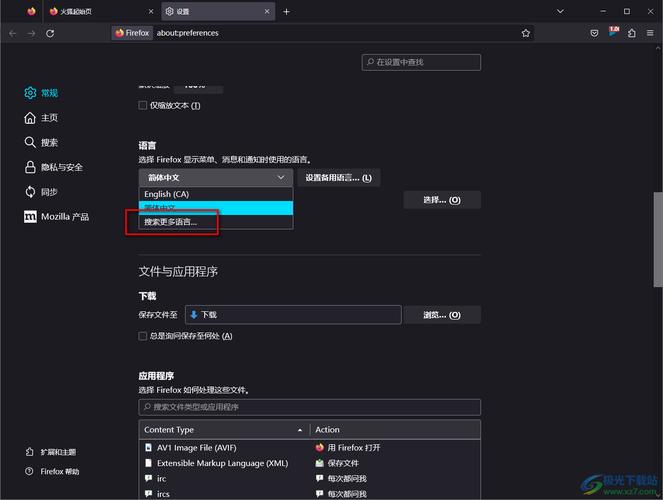Go back with the back arrow
The height and width of the screenshot is (500, 663).
(x=13, y=33)
